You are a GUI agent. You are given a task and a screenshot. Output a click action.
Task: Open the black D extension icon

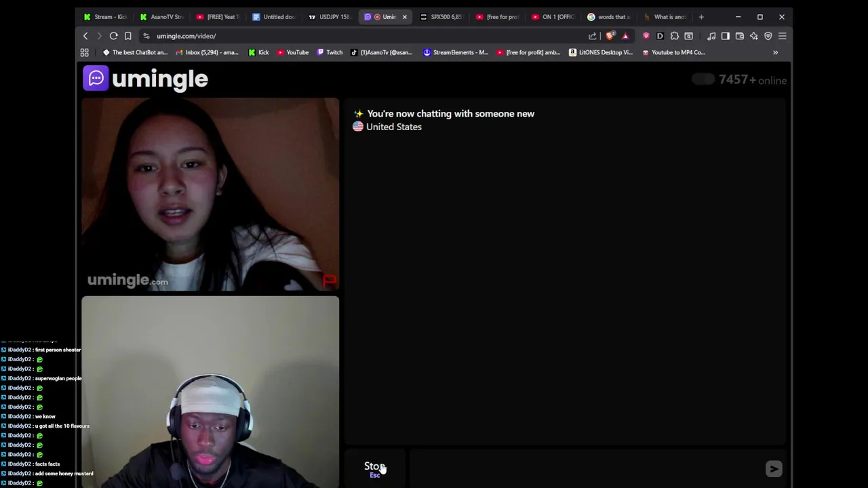(660, 36)
